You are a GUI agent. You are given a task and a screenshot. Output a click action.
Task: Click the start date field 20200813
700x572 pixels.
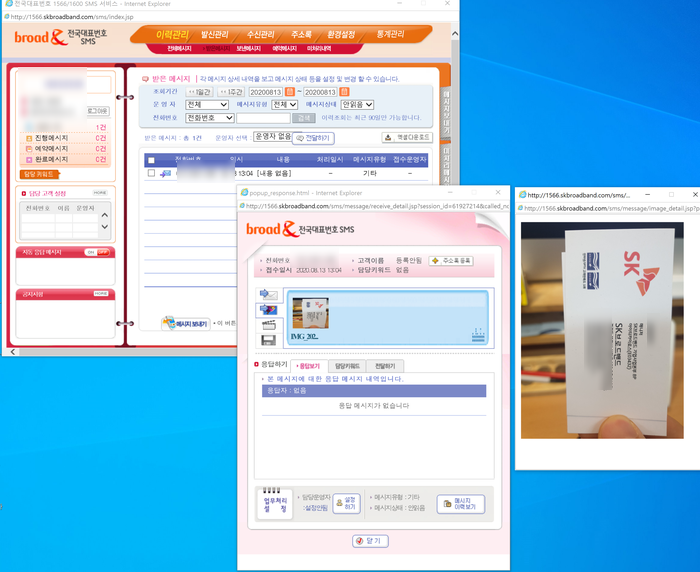pyautogui.click(x=266, y=92)
